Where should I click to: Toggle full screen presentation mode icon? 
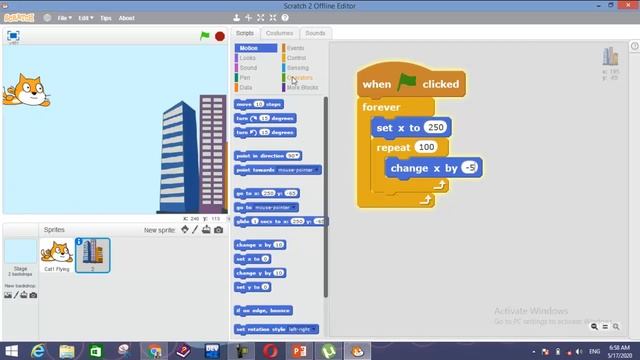click(x=13, y=36)
